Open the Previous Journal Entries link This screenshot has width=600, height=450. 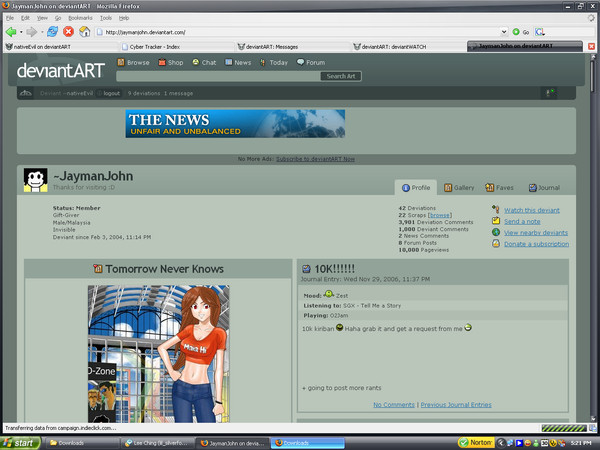[x=455, y=405]
